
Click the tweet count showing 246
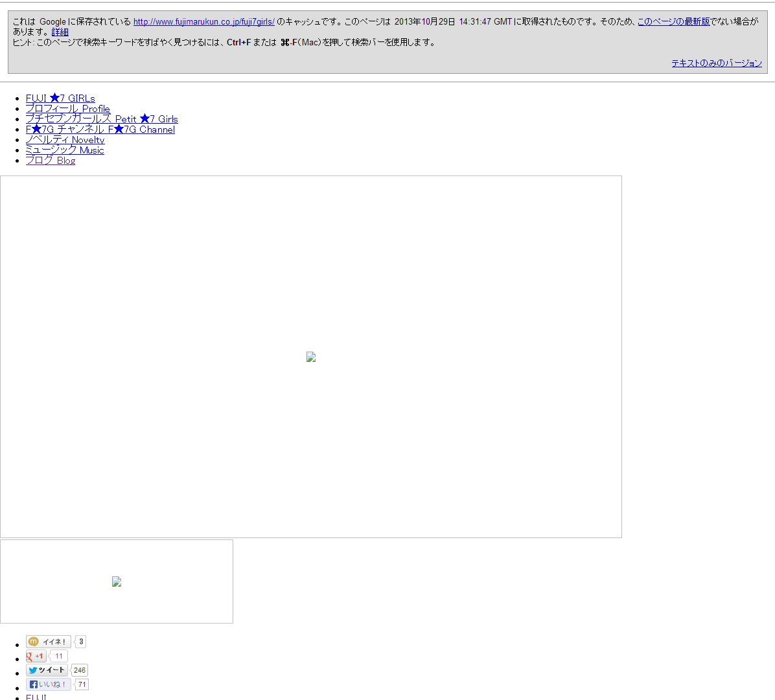click(x=79, y=670)
